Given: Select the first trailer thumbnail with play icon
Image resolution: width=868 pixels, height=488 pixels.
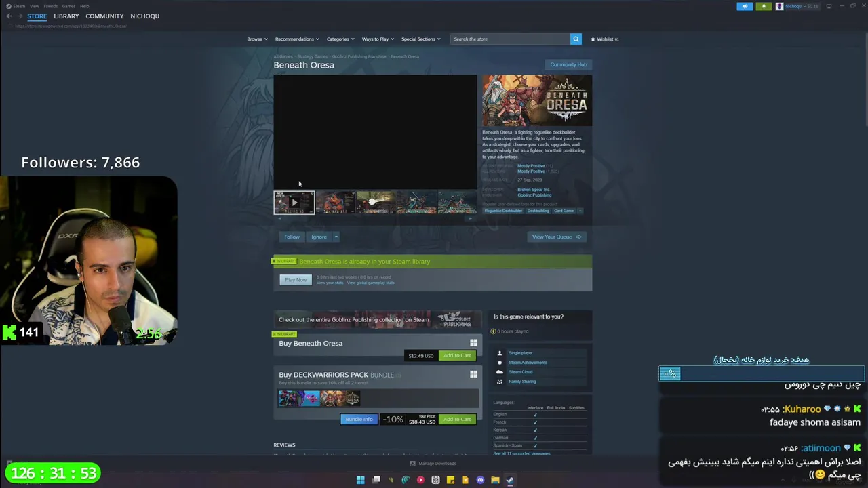Looking at the screenshot, I should pyautogui.click(x=294, y=203).
